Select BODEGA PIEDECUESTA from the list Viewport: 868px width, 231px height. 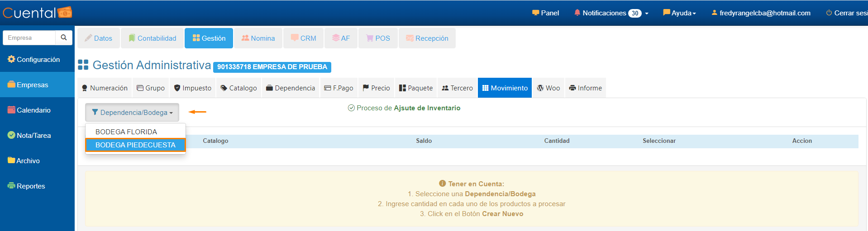click(135, 145)
